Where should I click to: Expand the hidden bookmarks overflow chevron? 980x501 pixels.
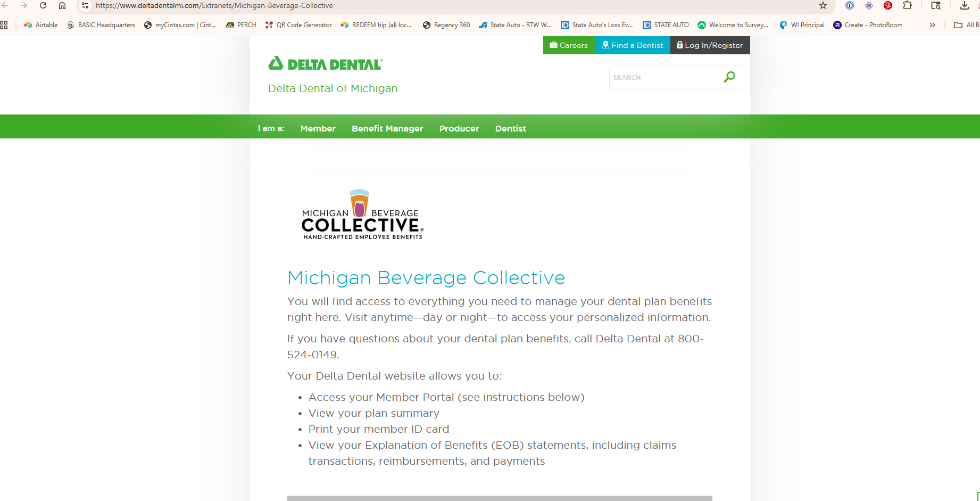click(x=932, y=25)
